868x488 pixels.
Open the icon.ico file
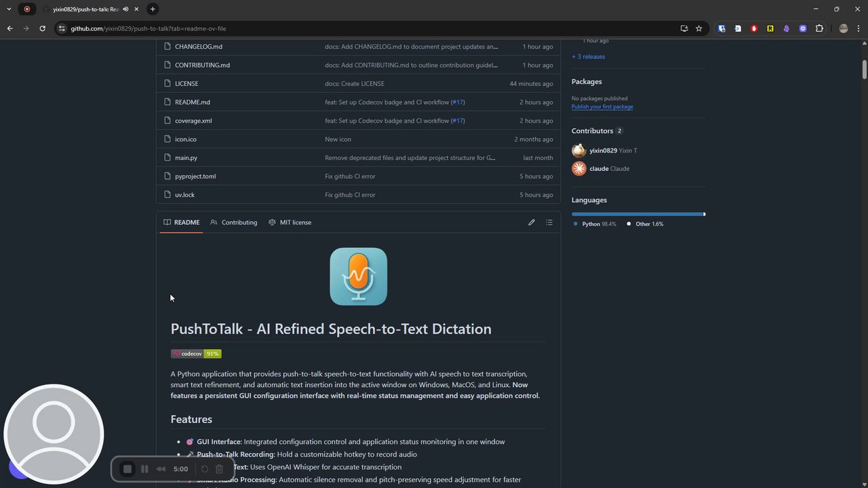(186, 139)
